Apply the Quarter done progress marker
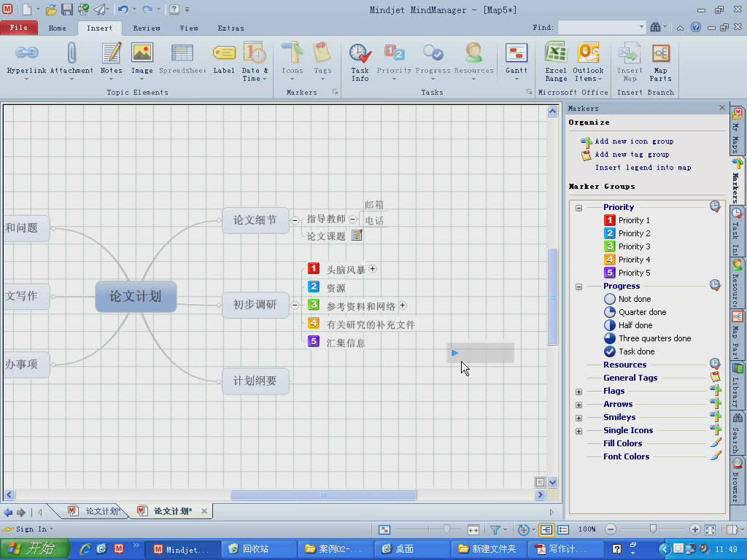The image size is (747, 560). click(x=635, y=312)
